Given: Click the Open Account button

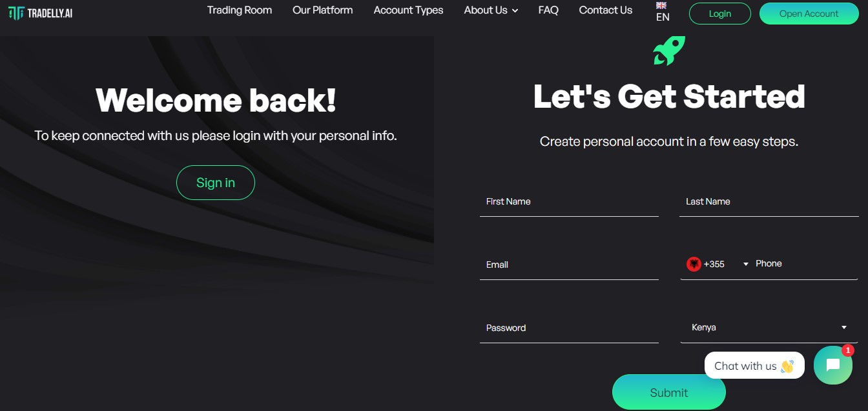Looking at the screenshot, I should 809,14.
